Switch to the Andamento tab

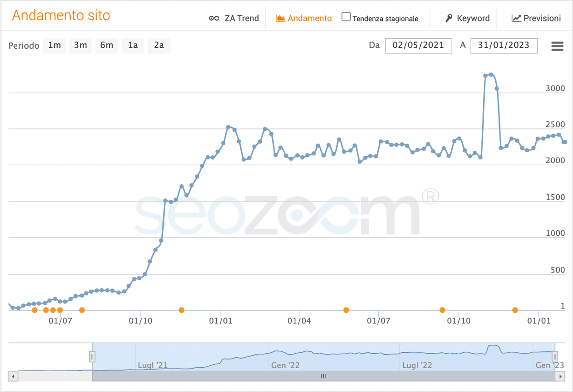click(x=304, y=18)
